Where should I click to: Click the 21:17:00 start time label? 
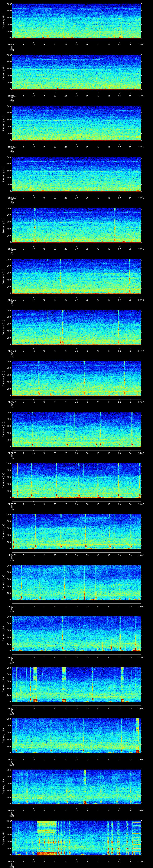[12, 198]
